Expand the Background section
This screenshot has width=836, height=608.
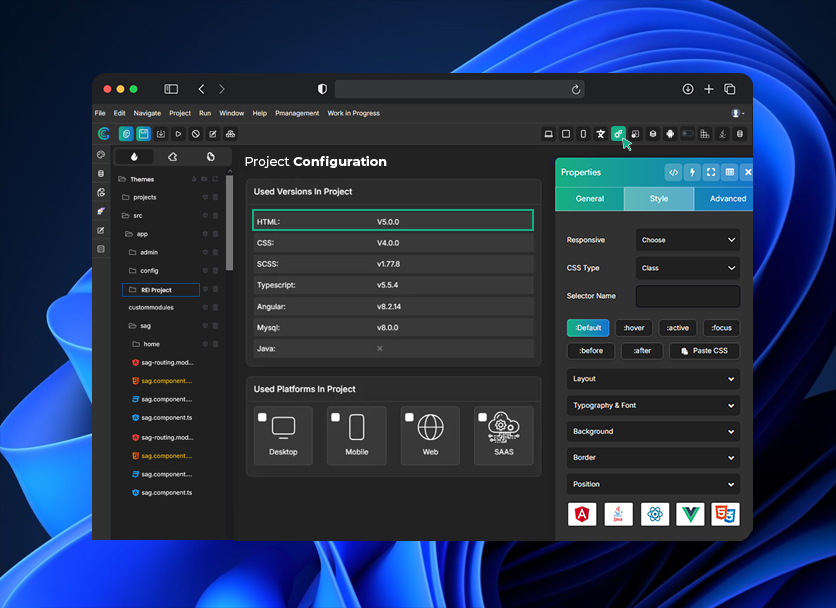pos(653,431)
